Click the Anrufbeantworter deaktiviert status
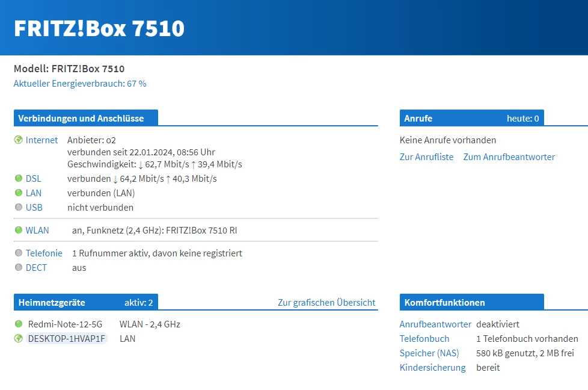The image size is (588, 390). click(498, 324)
